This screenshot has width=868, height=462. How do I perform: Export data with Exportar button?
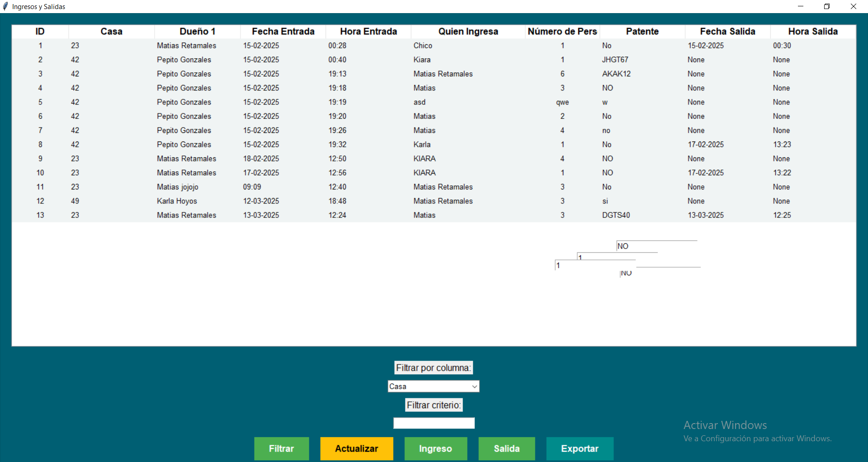[580, 448]
